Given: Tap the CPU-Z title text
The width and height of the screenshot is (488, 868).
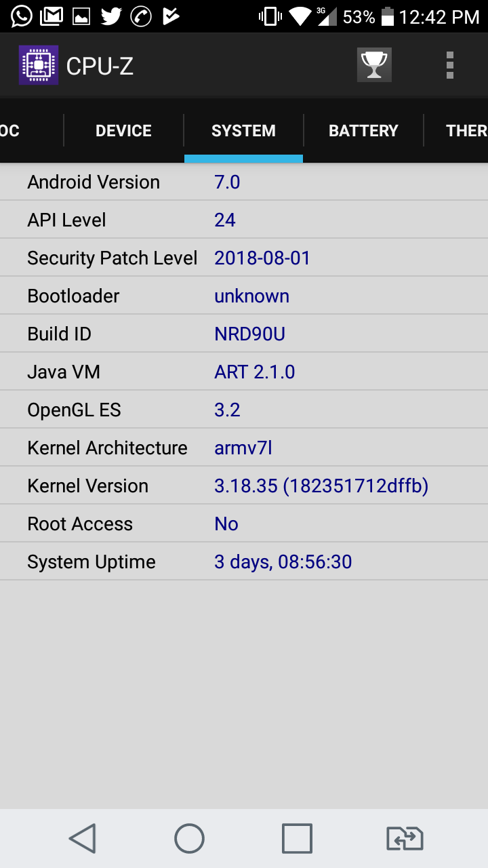Looking at the screenshot, I should (x=100, y=66).
